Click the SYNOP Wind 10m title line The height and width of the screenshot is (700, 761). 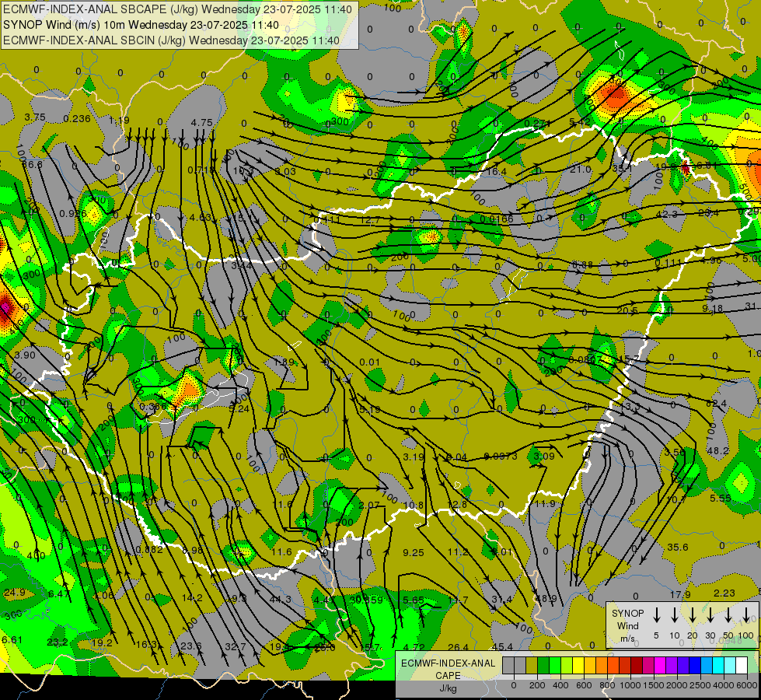(141, 25)
